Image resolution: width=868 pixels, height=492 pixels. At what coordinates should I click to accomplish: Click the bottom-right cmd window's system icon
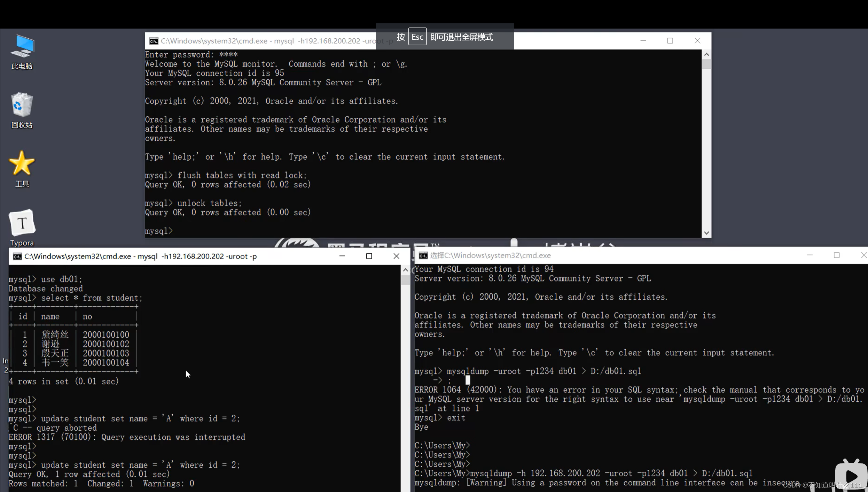423,256
